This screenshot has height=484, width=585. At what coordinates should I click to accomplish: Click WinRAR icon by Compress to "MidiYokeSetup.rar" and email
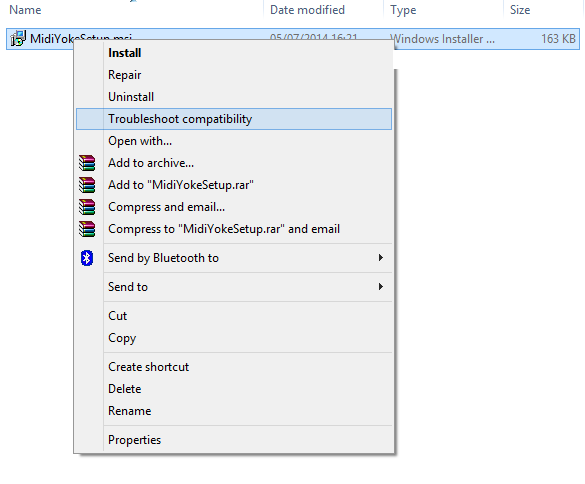[87, 229]
